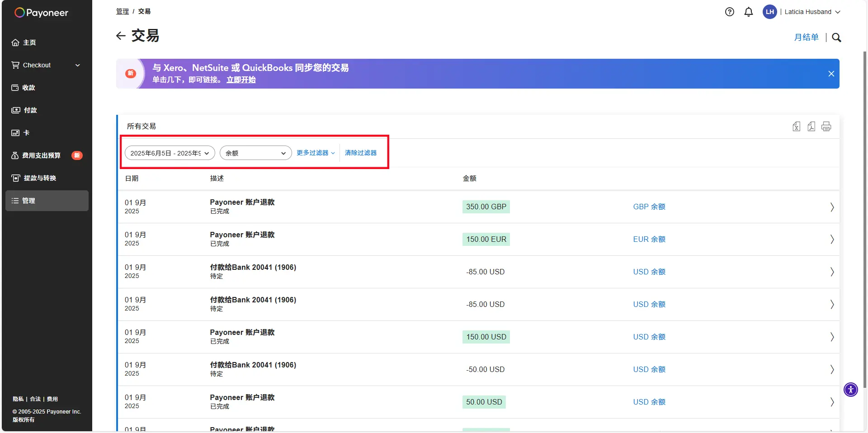Image resolution: width=868 pixels, height=433 pixels.
Task: Click 隐私 footer link
Action: tap(18, 399)
